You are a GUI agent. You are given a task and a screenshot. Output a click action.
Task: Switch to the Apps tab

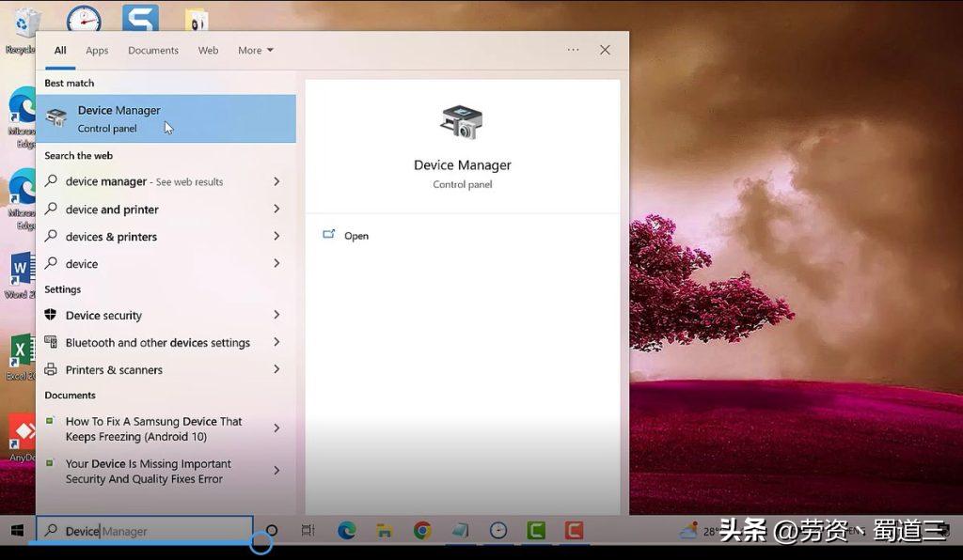point(96,50)
